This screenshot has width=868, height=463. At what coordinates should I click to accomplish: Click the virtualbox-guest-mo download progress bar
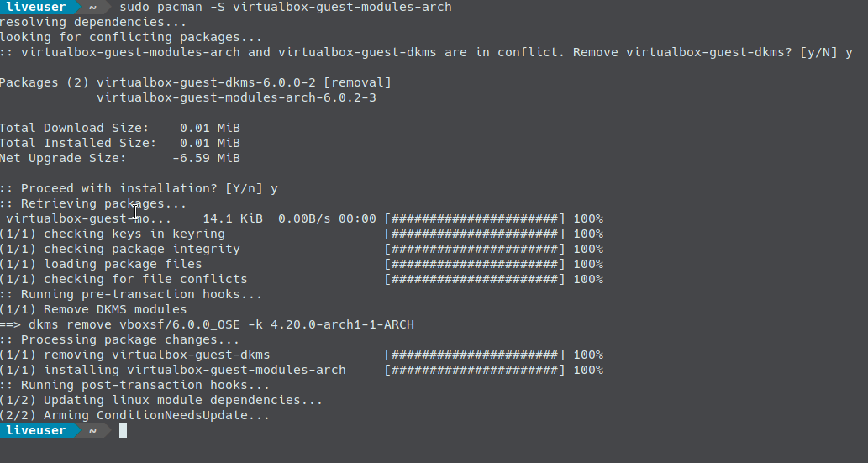tap(475, 218)
